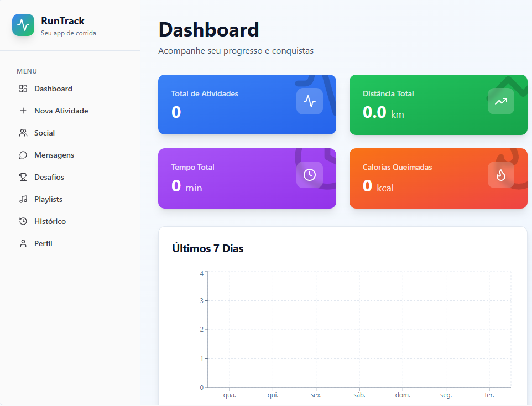Click the Dashboard grid icon in sidebar
The height and width of the screenshot is (406, 532).
23,89
